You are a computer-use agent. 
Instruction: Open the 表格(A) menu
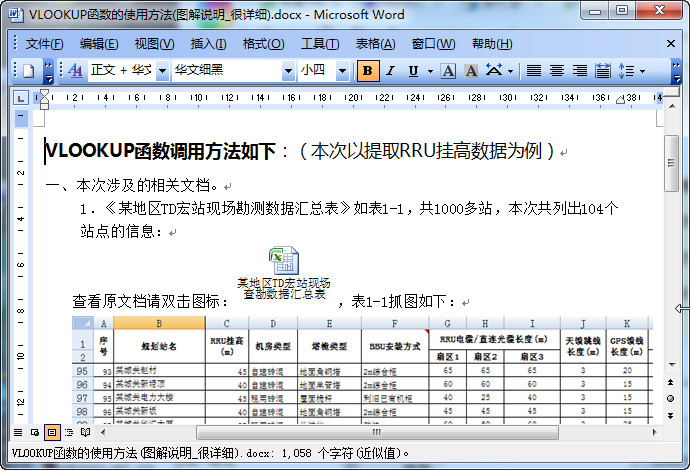pos(375,44)
